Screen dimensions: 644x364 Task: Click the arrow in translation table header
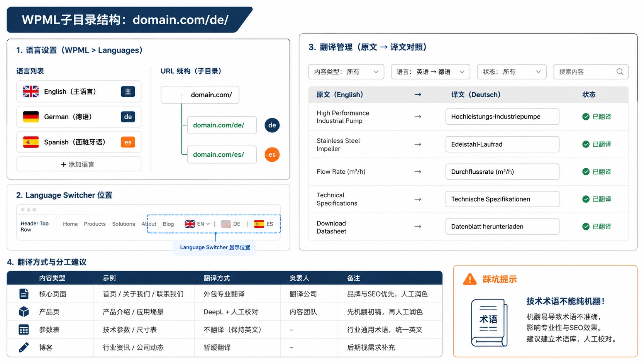tap(418, 95)
